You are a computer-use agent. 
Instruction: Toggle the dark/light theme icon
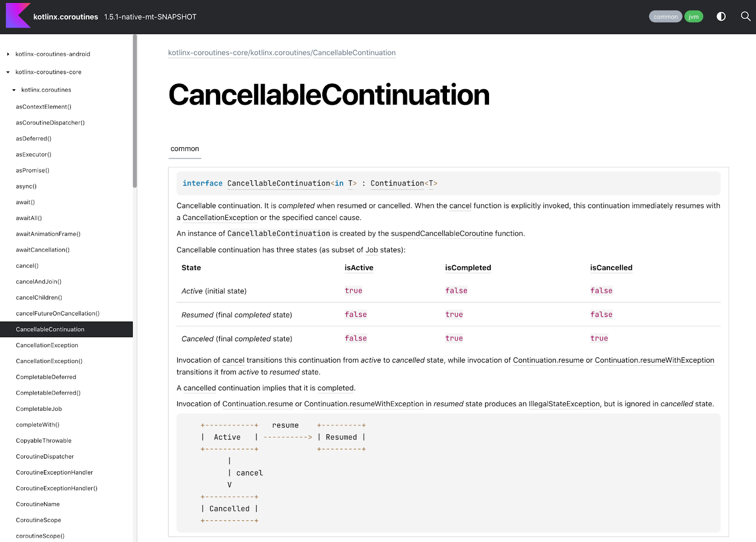(721, 17)
